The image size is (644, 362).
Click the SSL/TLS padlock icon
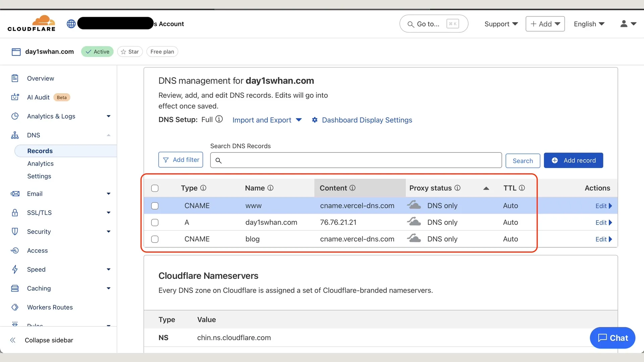(x=15, y=213)
